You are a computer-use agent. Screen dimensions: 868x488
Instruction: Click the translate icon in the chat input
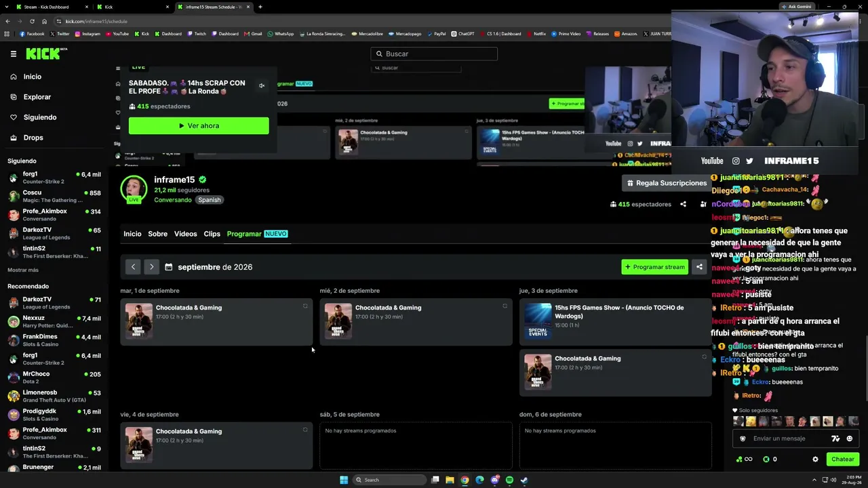(x=835, y=439)
